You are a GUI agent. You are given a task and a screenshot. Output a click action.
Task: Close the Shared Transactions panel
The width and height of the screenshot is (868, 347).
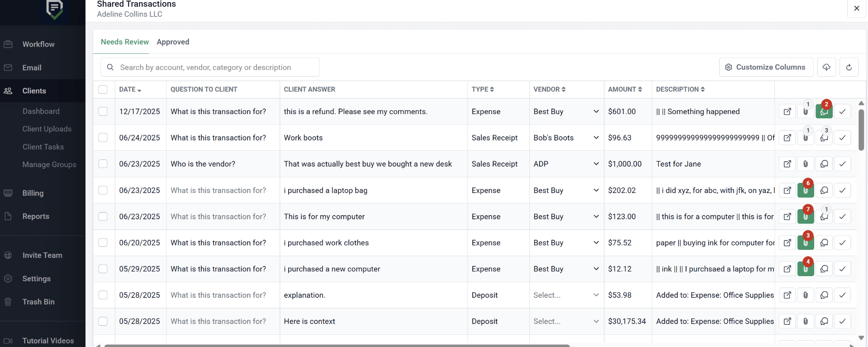point(857,8)
